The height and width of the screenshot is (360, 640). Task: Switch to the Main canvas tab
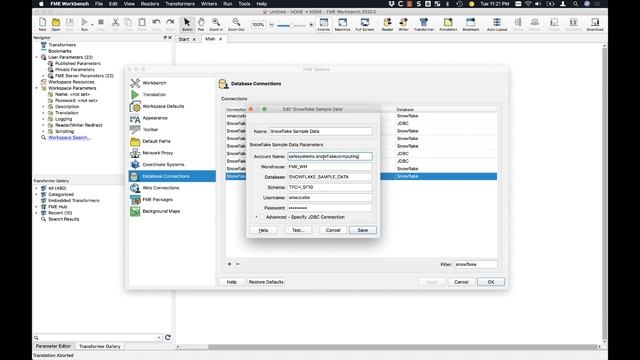(x=210, y=39)
